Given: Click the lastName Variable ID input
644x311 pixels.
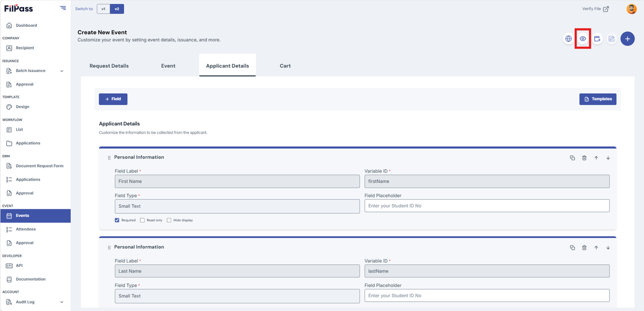Looking at the screenshot, I should (487, 271).
